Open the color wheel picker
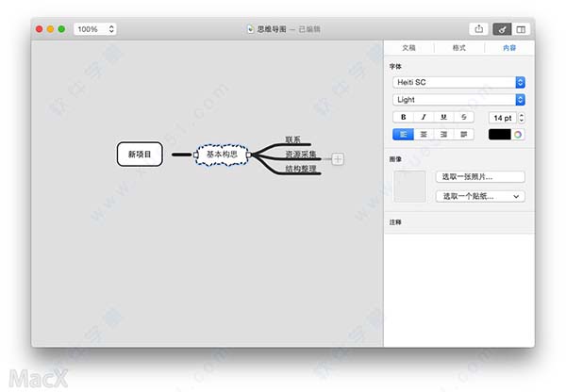The width and height of the screenshot is (566, 392). point(518,135)
